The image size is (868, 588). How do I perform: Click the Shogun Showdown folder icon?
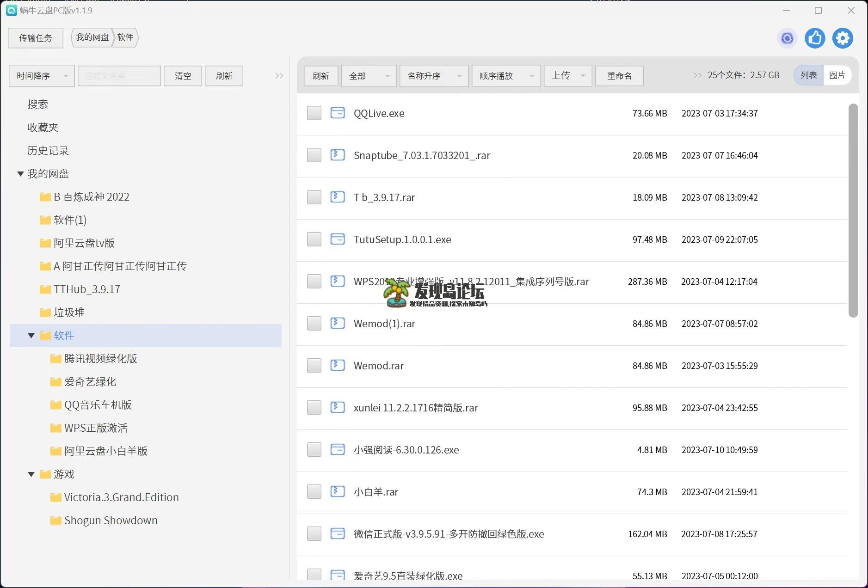(55, 521)
